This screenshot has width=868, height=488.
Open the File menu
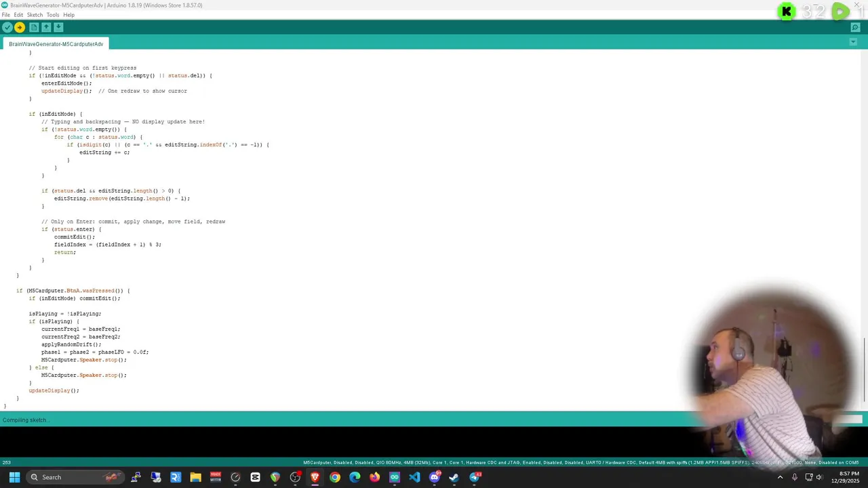pyautogui.click(x=6, y=15)
